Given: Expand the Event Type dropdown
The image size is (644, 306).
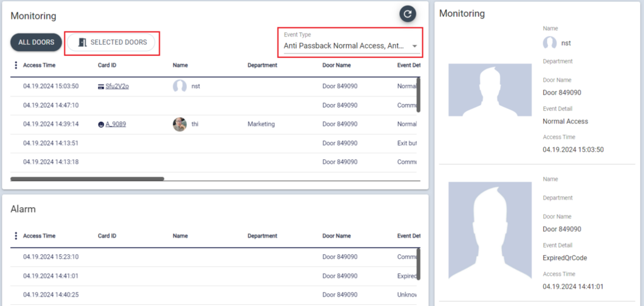Looking at the screenshot, I should click(x=345, y=46).
